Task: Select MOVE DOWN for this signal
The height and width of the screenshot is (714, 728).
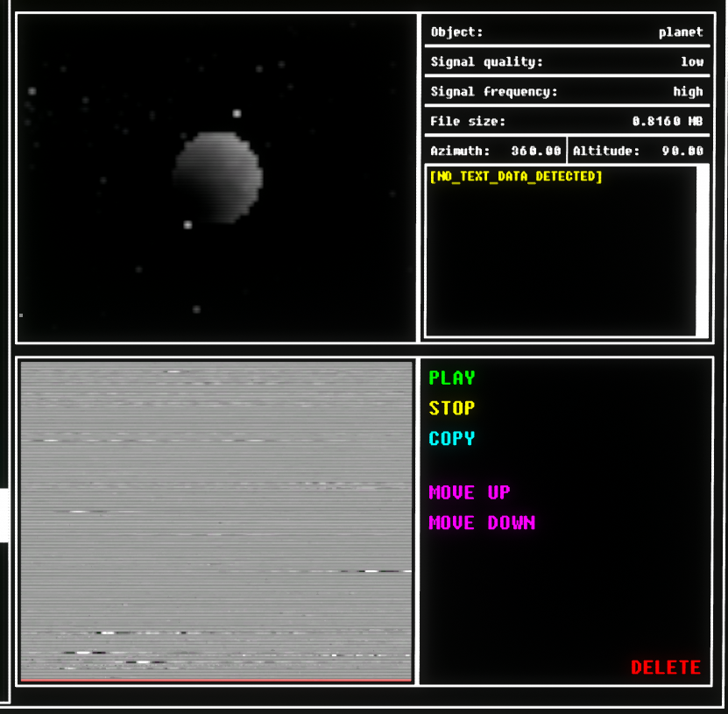Action: 481,523
